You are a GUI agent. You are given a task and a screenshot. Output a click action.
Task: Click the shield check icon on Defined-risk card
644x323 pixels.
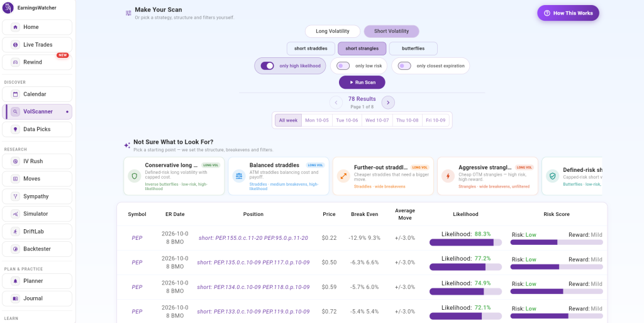pyautogui.click(x=552, y=176)
